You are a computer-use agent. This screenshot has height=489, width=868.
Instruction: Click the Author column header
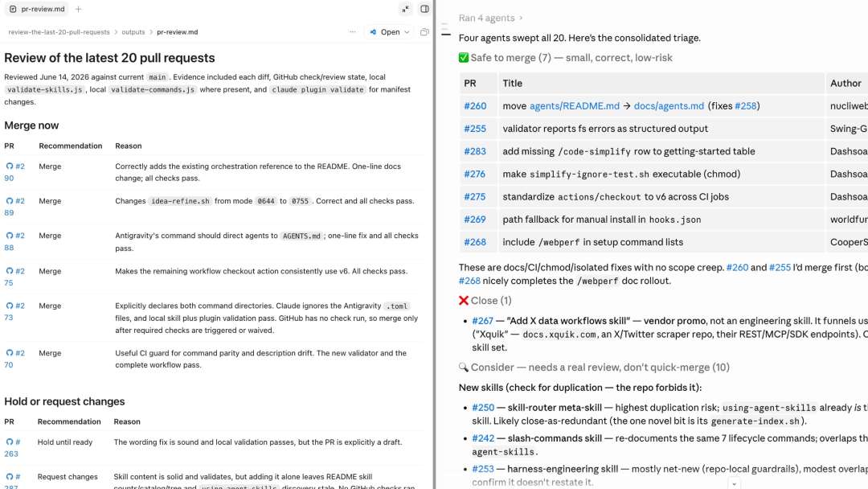[x=845, y=83]
